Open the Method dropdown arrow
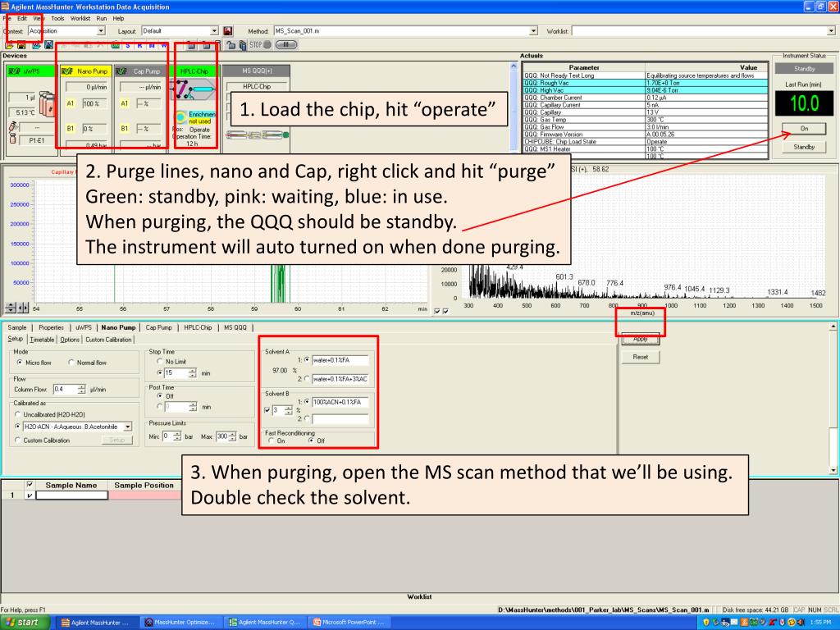Screen dimensions: 840x630 (x=533, y=31)
